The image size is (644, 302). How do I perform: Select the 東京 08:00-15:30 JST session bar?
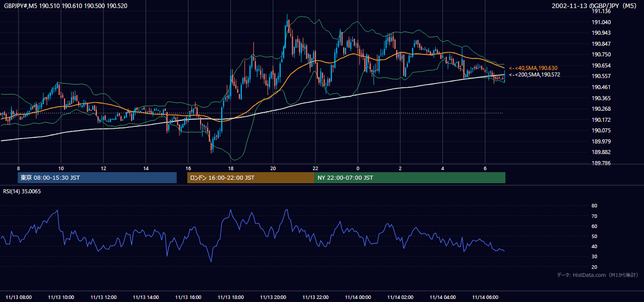click(97, 178)
